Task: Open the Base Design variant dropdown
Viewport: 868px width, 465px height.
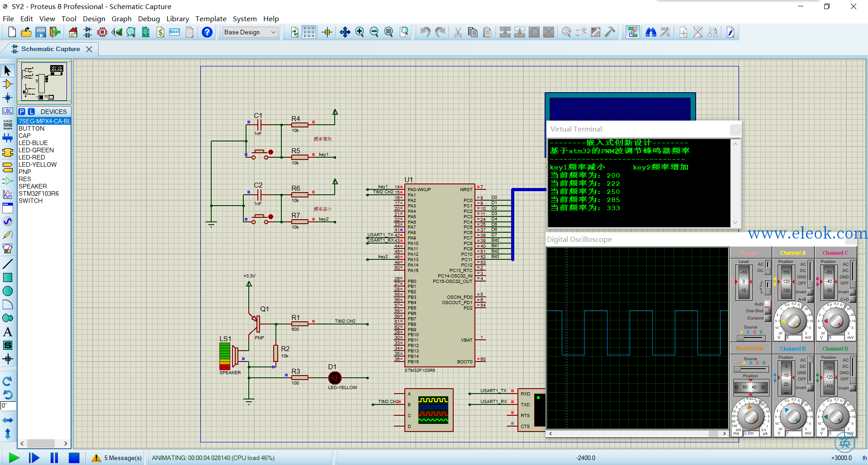Action: (250, 32)
